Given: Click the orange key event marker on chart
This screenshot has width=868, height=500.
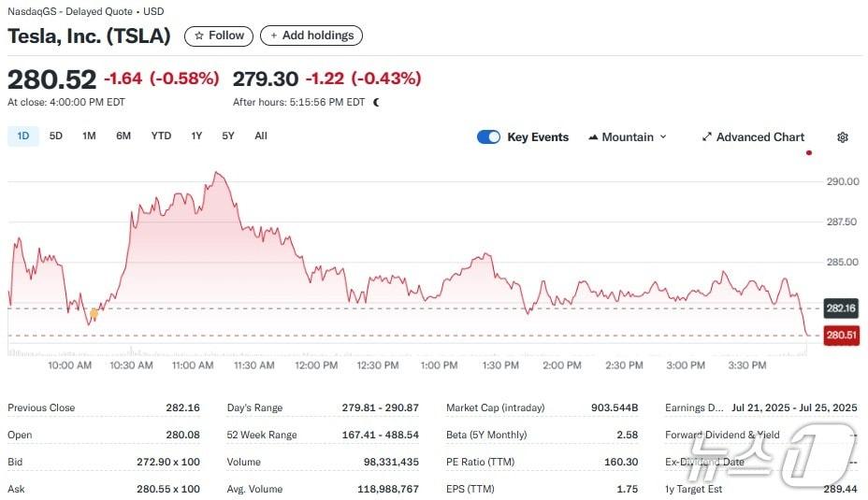Looking at the screenshot, I should (94, 313).
